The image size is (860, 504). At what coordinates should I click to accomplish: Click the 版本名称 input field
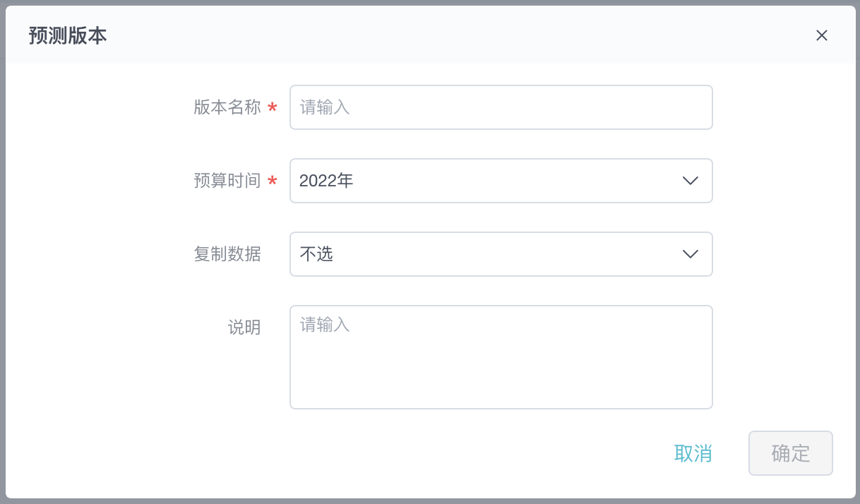coord(501,107)
